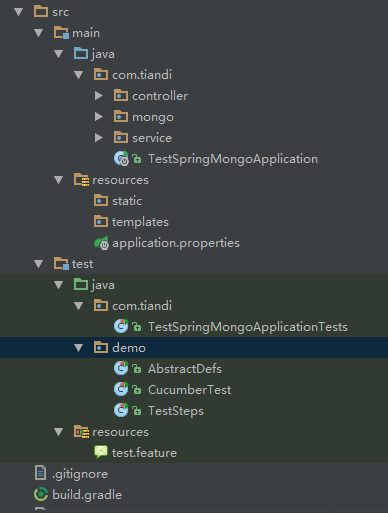This screenshot has width=388, height=513.
Task: Click the test.feature Cucumber file icon
Action: 101,452
